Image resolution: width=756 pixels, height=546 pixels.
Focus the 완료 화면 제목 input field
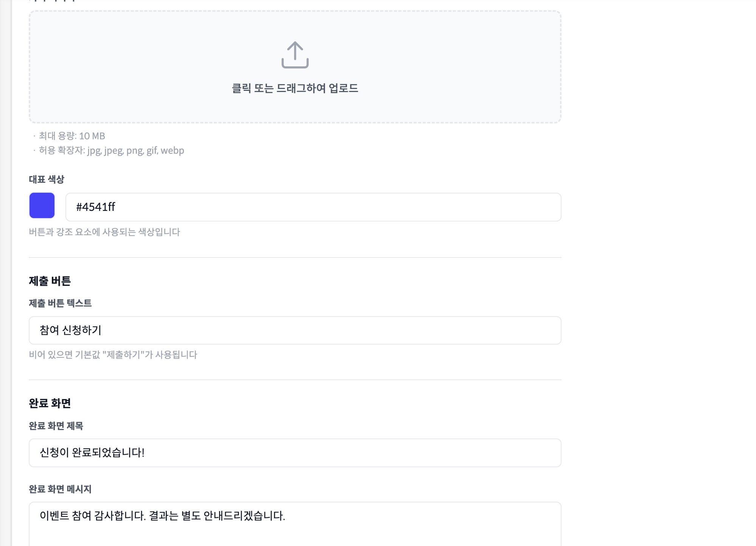[x=295, y=453]
